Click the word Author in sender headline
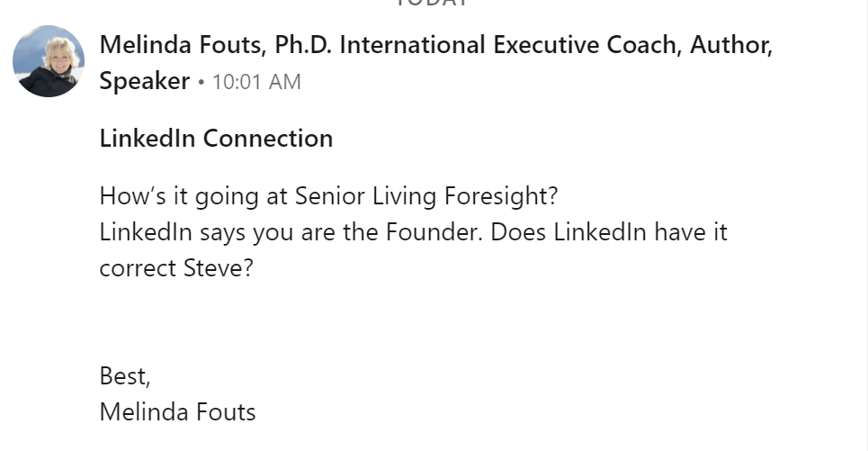The height and width of the screenshot is (451, 868). pyautogui.click(x=730, y=45)
